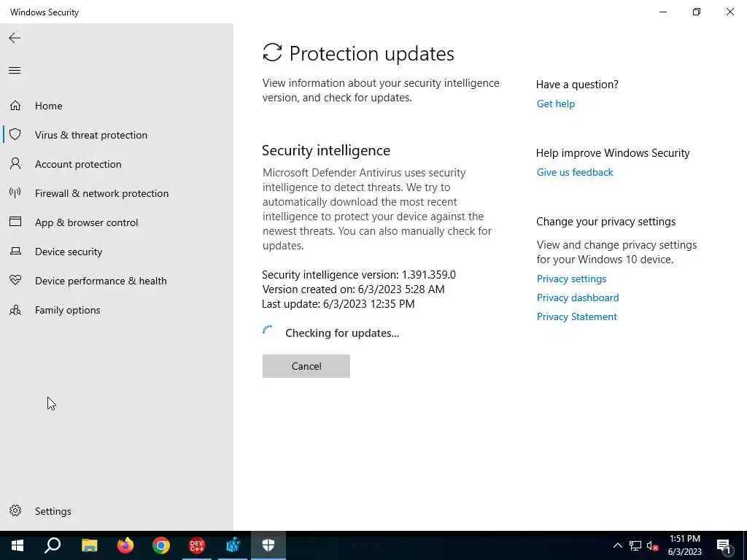Image resolution: width=747 pixels, height=560 pixels.
Task: Click the Device performance heart icon
Action: click(15, 280)
